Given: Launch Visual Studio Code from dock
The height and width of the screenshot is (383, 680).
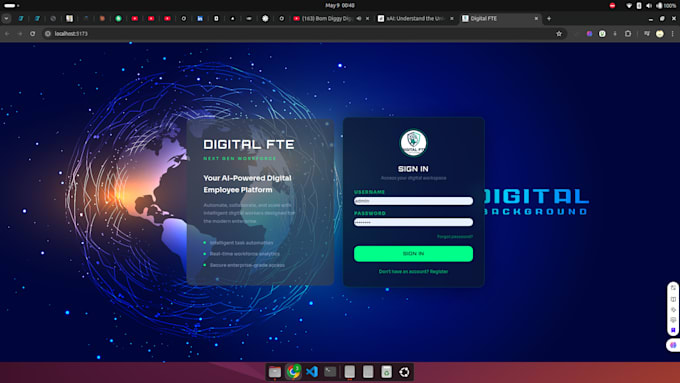Looking at the screenshot, I should point(312,372).
